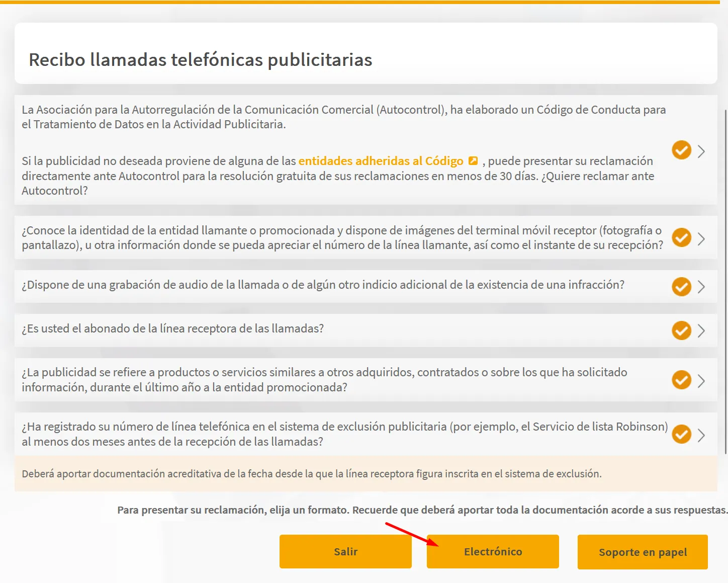Click the '¿Dispone de una grabación de audio' question text
Screen dimensions: 728x583
click(x=323, y=285)
